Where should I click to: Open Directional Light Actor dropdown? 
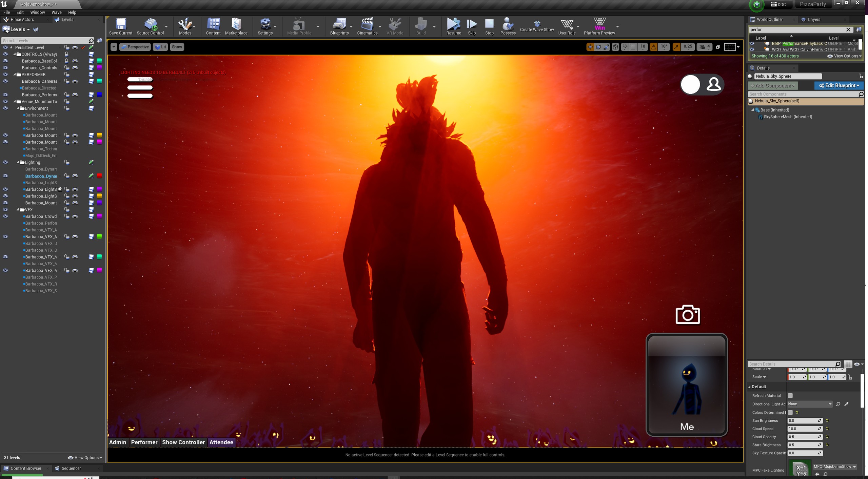[x=810, y=404]
